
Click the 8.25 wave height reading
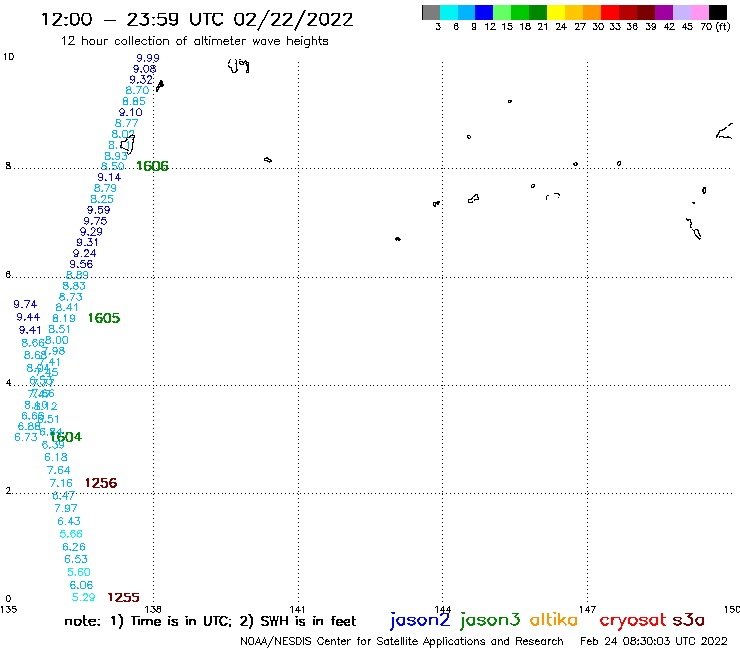(x=102, y=199)
